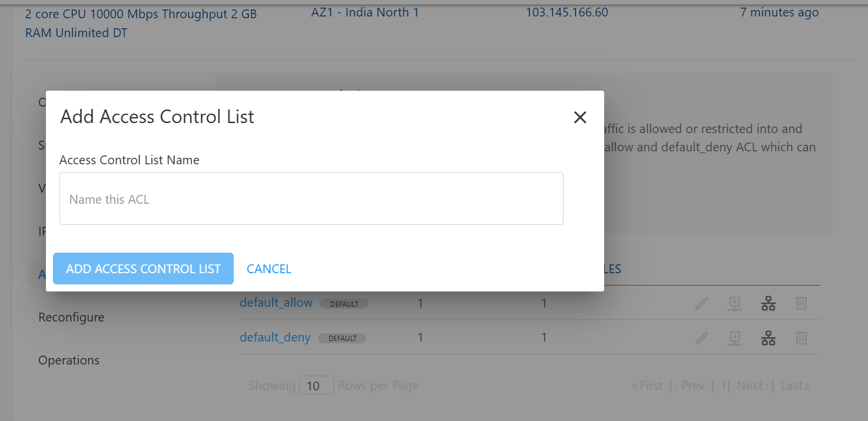Click the edit pencil for default_deny

[x=701, y=338]
